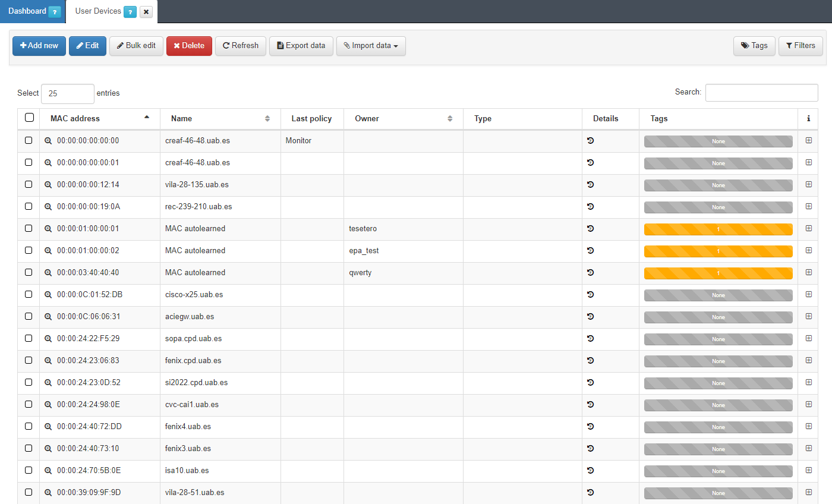Check the box for vila-28-51.uab.es row
The image size is (832, 504).
pos(29,492)
